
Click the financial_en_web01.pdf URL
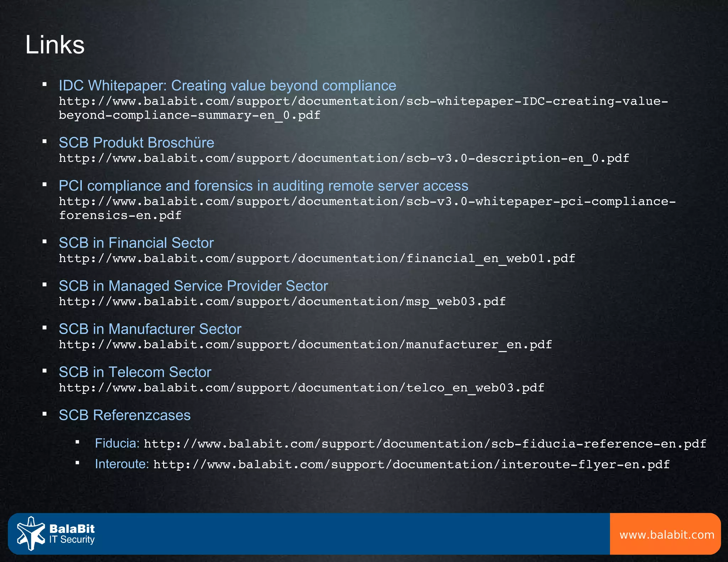click(x=317, y=259)
